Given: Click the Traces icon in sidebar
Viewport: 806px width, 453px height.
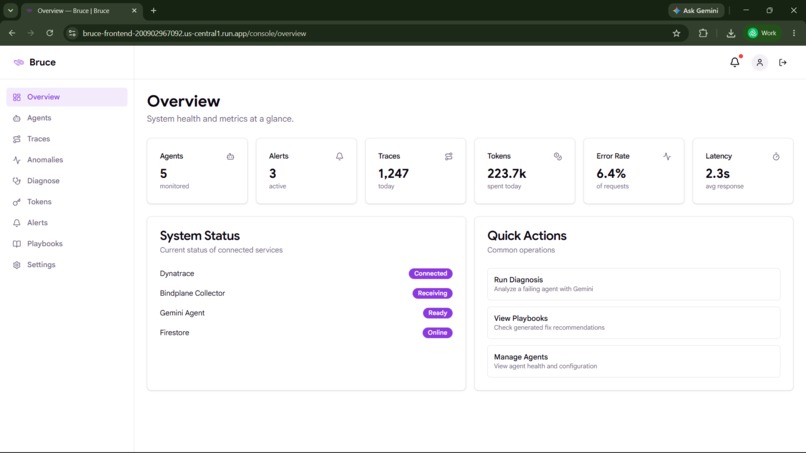Looking at the screenshot, I should [x=17, y=139].
